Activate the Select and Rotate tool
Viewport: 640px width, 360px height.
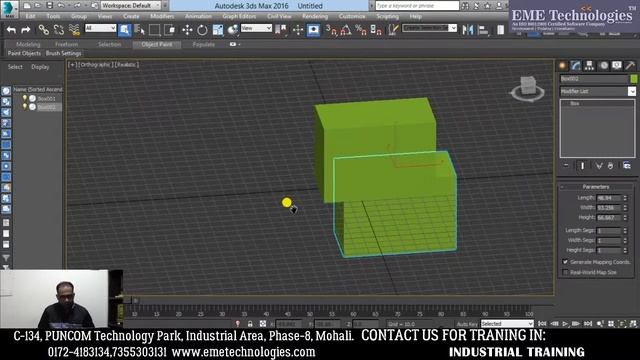(202, 30)
